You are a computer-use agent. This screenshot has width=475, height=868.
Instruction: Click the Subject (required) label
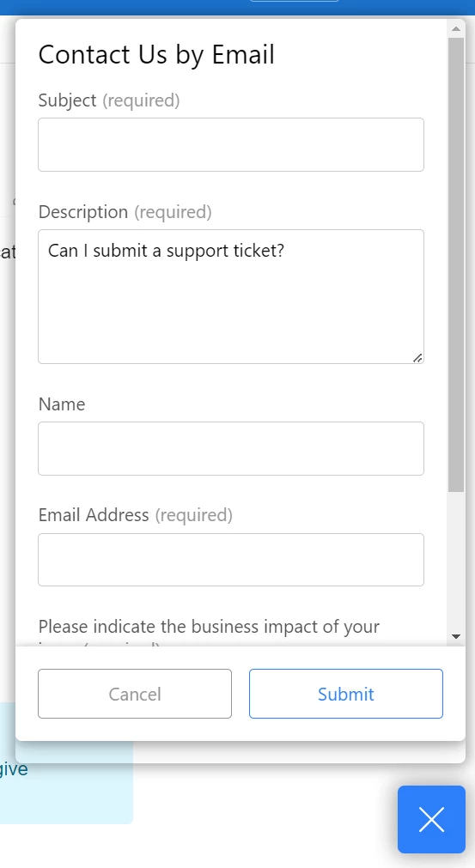tap(109, 100)
